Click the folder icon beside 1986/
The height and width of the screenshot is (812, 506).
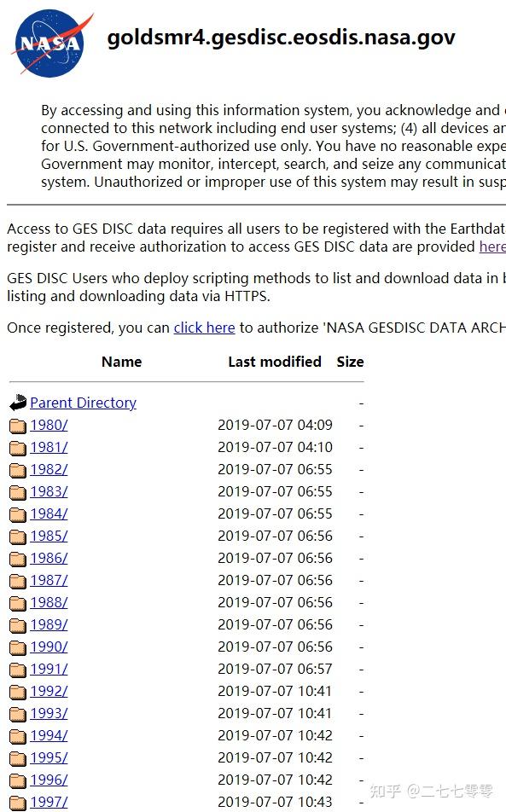[18, 560]
